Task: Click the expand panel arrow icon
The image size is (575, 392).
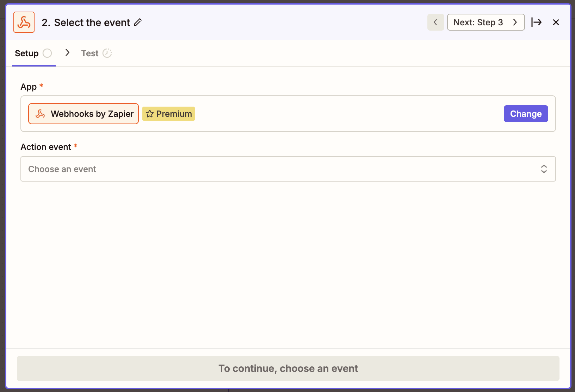Action: coord(536,22)
